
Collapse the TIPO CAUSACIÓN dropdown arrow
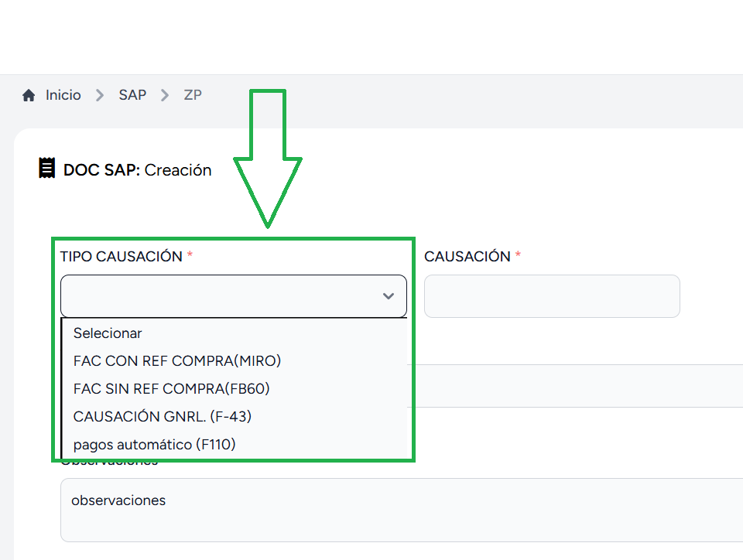point(389,296)
